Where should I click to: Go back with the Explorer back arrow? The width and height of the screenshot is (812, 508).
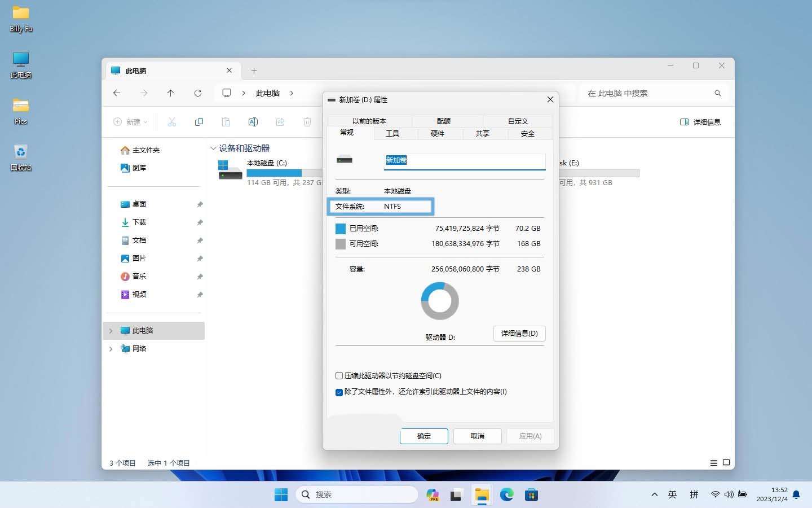click(x=117, y=93)
